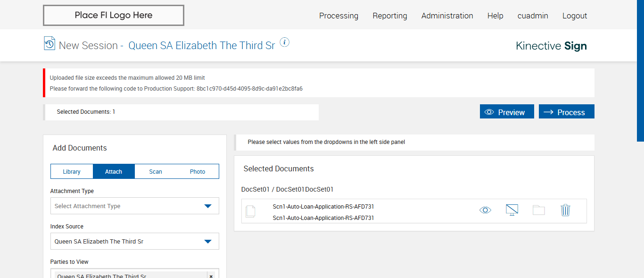
Task: Click the document page icon in the row
Action: 250,211
